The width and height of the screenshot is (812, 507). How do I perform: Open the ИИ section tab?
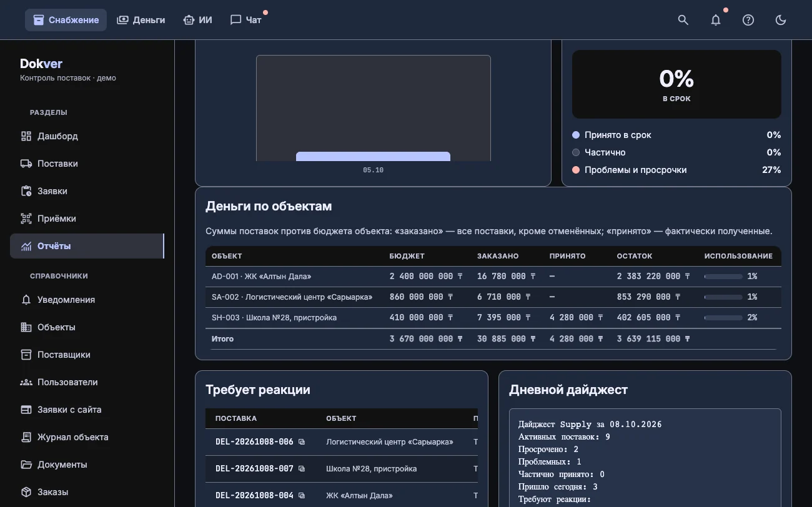(x=197, y=20)
